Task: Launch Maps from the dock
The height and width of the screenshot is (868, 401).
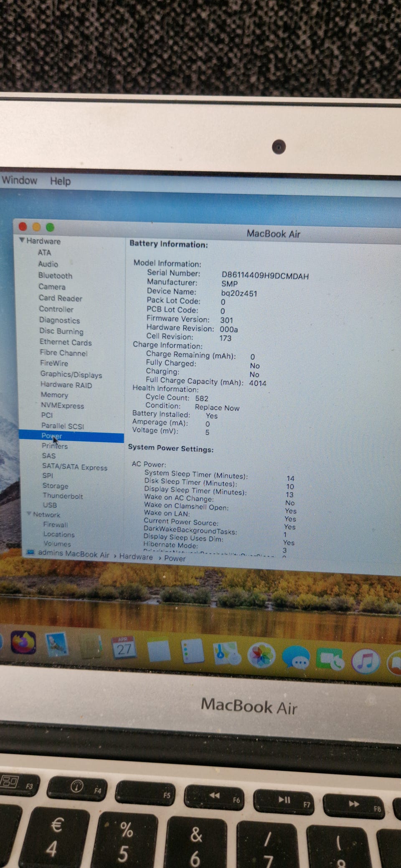Action: pyautogui.click(x=226, y=653)
